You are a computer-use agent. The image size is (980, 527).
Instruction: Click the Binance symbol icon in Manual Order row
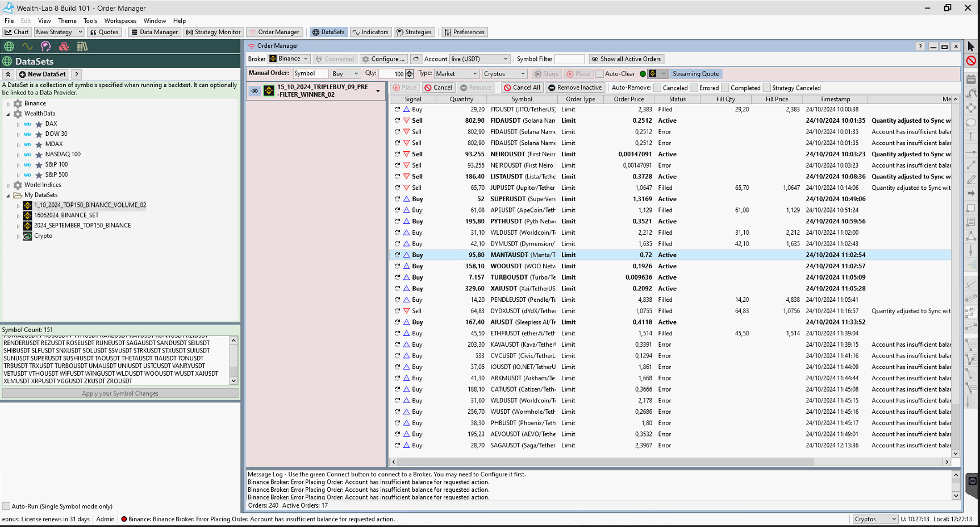point(653,74)
